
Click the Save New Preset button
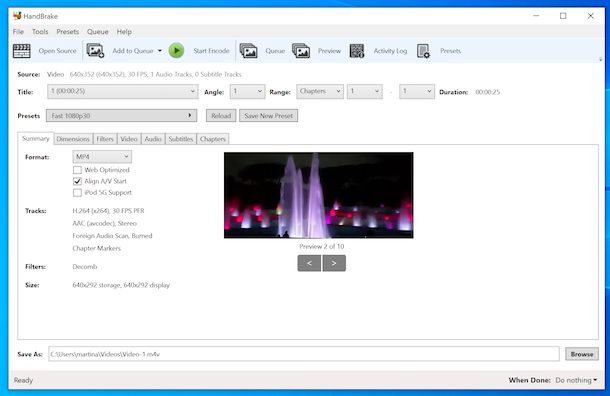(x=268, y=116)
